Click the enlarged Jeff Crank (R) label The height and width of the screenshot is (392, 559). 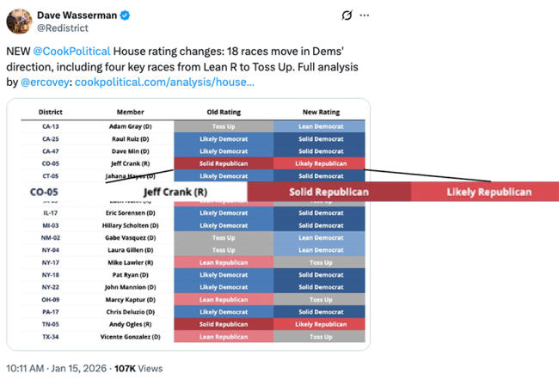[175, 192]
